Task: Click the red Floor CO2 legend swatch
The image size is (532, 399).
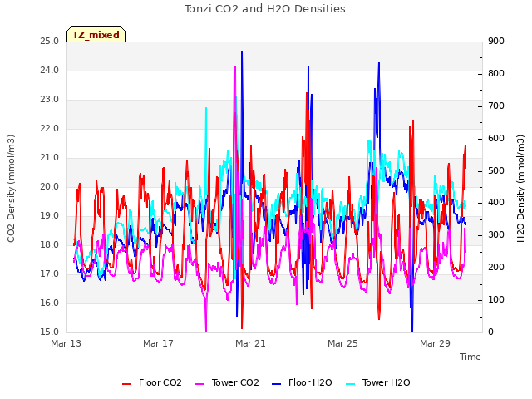Action: tap(127, 384)
